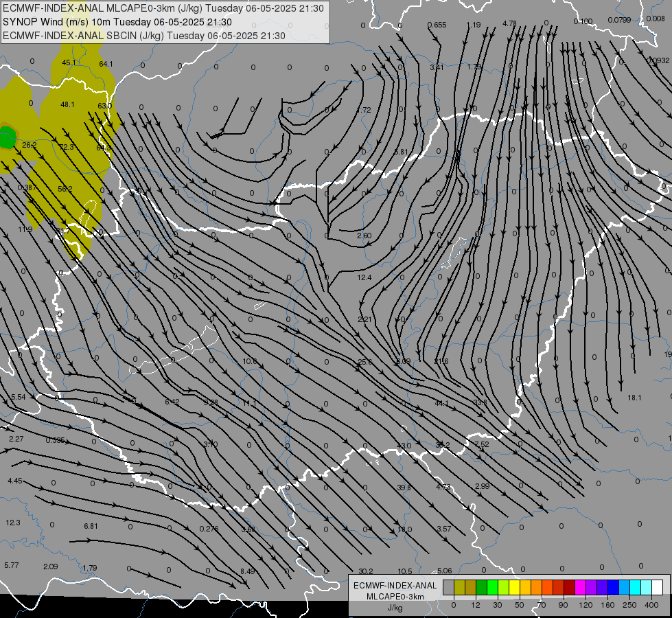Click the 'J/kg' unit label in legend
Screen dimensions: 672x618
pyautogui.click(x=395, y=608)
